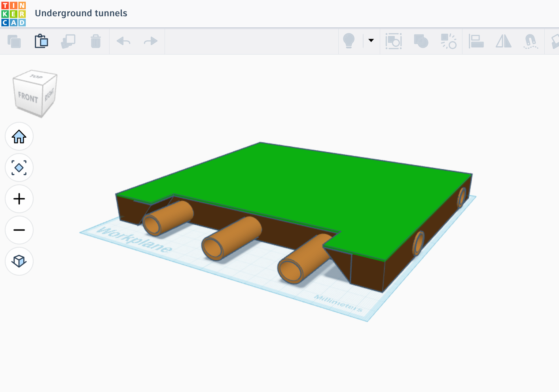Screen dimensions: 559x392
Task: Click the Align tool icon
Action: [x=476, y=41]
